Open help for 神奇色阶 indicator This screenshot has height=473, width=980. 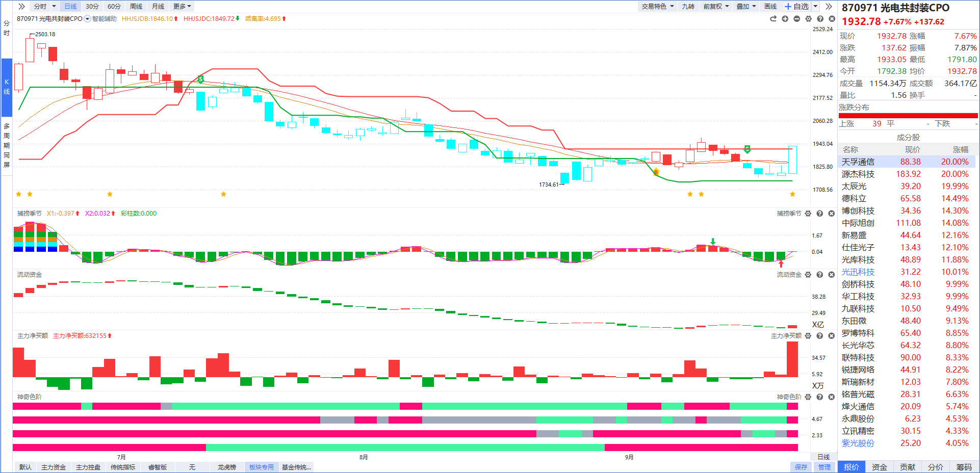pos(819,397)
